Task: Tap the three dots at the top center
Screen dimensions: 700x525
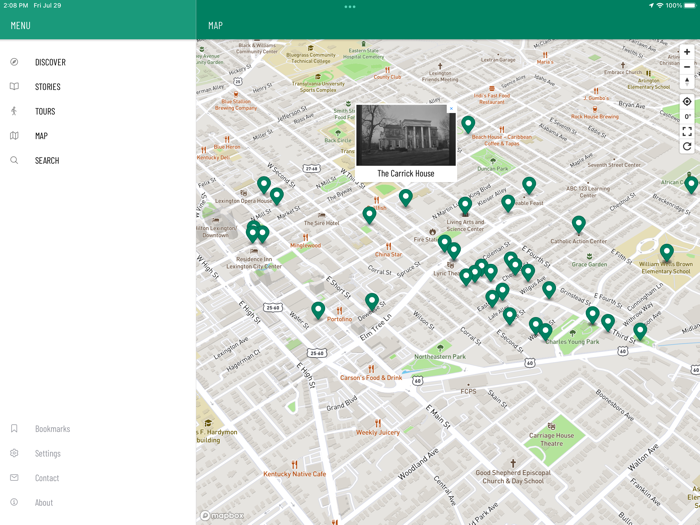Action: point(350,7)
